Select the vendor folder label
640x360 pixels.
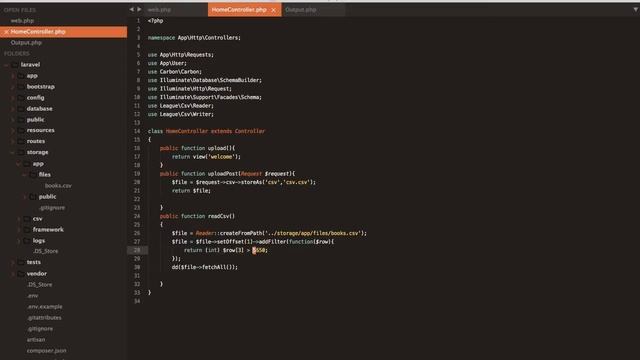coord(37,273)
